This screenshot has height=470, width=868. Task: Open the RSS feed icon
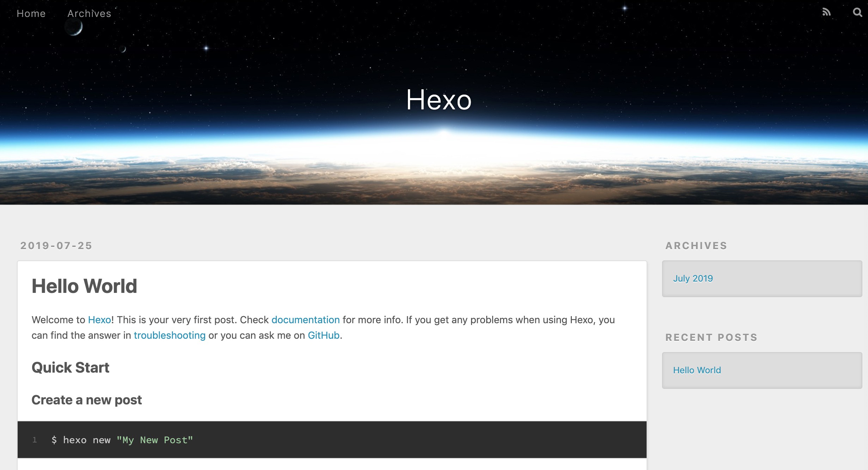826,13
